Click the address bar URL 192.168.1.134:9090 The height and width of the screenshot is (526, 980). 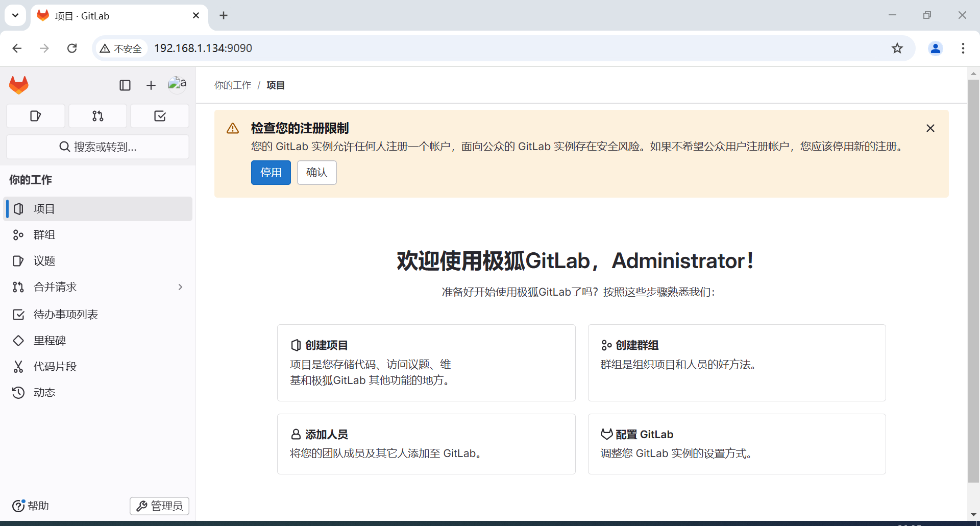click(x=203, y=48)
